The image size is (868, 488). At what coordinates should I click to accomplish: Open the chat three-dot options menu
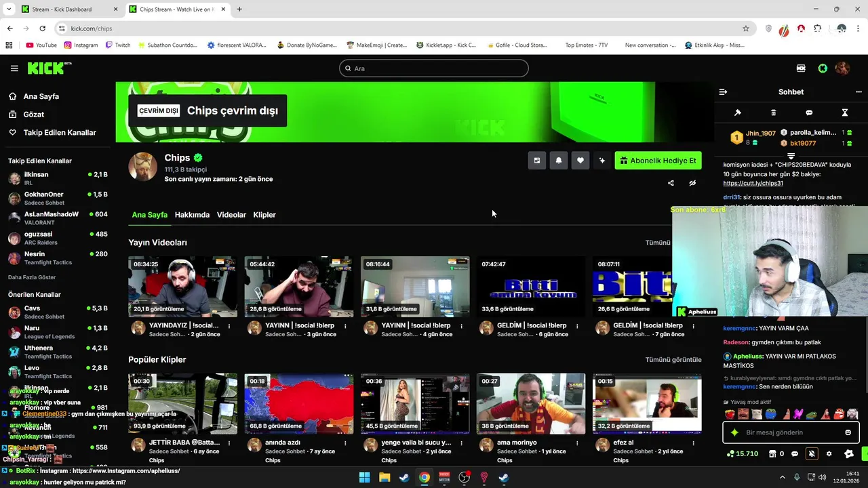pyautogui.click(x=859, y=91)
